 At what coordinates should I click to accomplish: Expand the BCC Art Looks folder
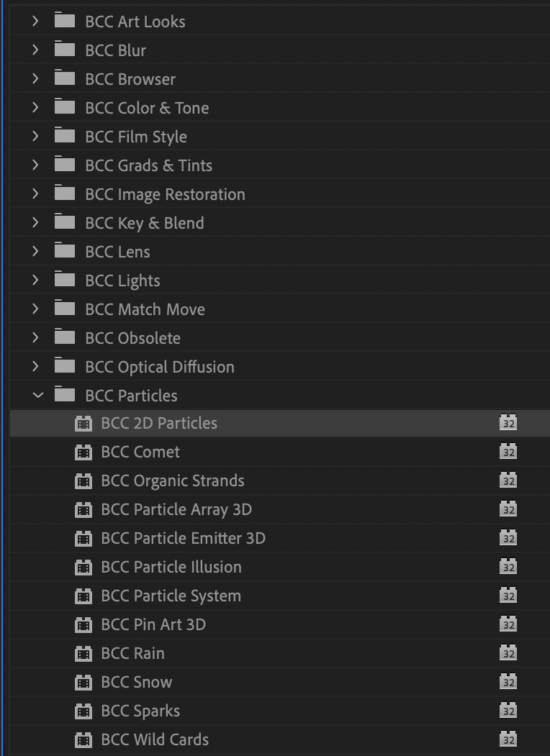click(35, 22)
